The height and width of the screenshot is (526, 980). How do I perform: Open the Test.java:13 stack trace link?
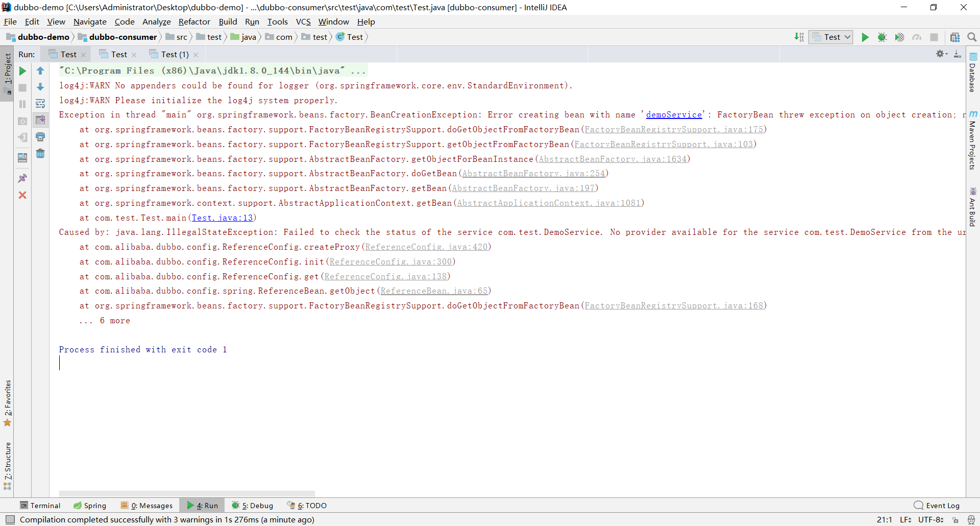pos(223,218)
